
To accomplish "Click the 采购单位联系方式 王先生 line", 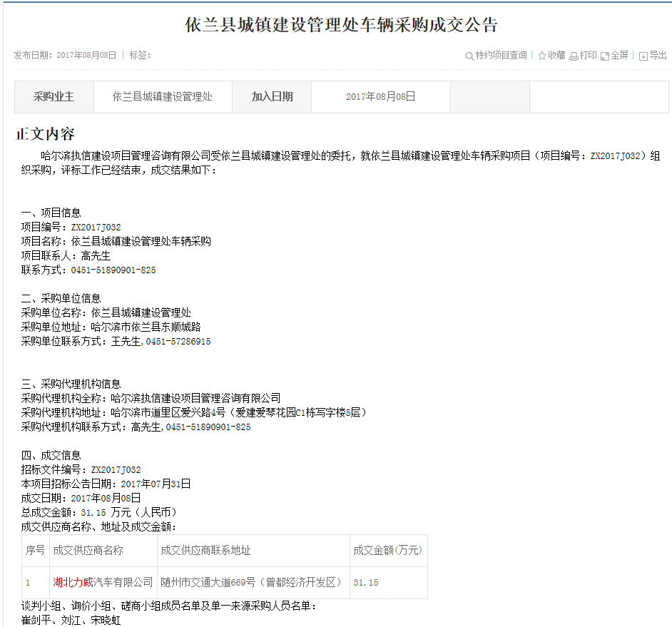I will (x=116, y=342).
